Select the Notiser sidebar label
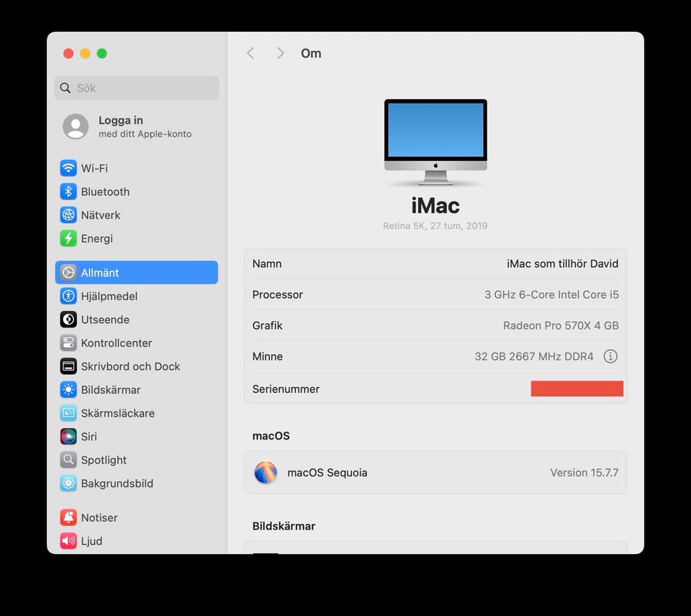Screen dimensions: 691x616 pyautogui.click(x=99, y=517)
